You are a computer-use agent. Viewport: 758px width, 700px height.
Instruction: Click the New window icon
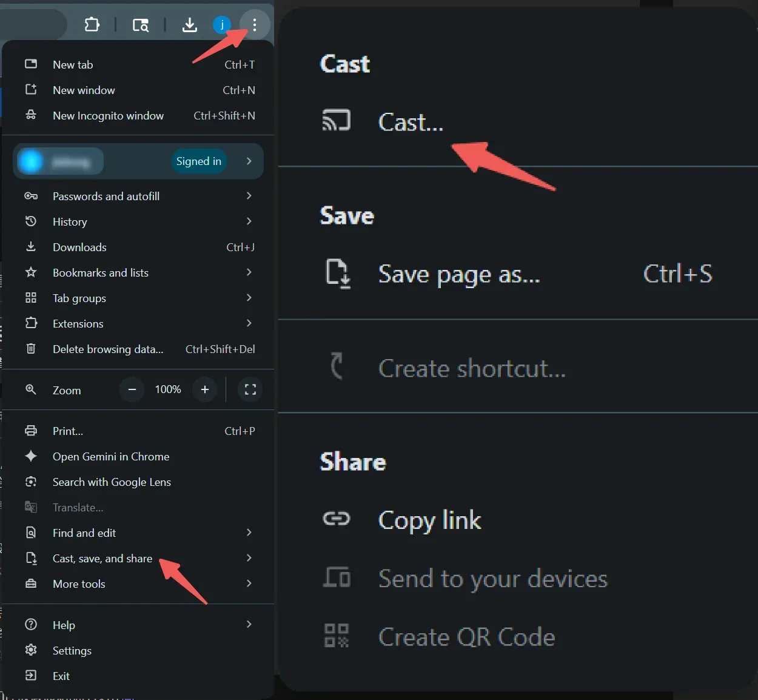point(31,90)
